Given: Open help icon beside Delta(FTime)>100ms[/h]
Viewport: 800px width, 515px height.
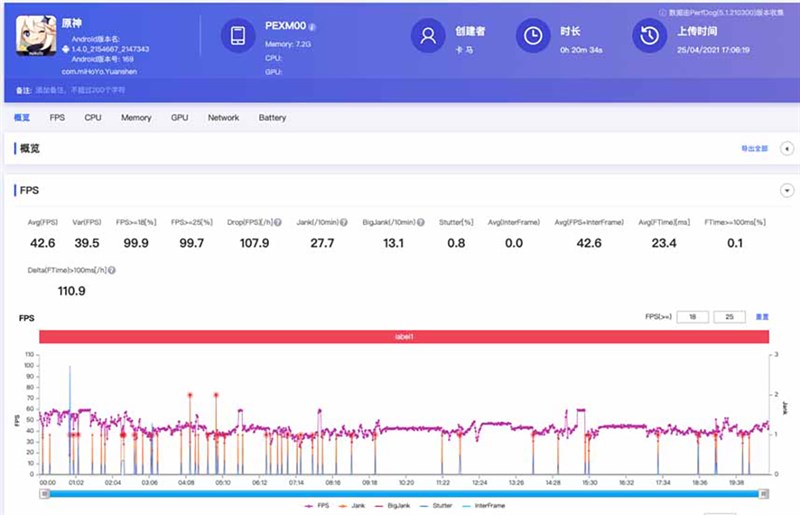Looking at the screenshot, I should [112, 270].
